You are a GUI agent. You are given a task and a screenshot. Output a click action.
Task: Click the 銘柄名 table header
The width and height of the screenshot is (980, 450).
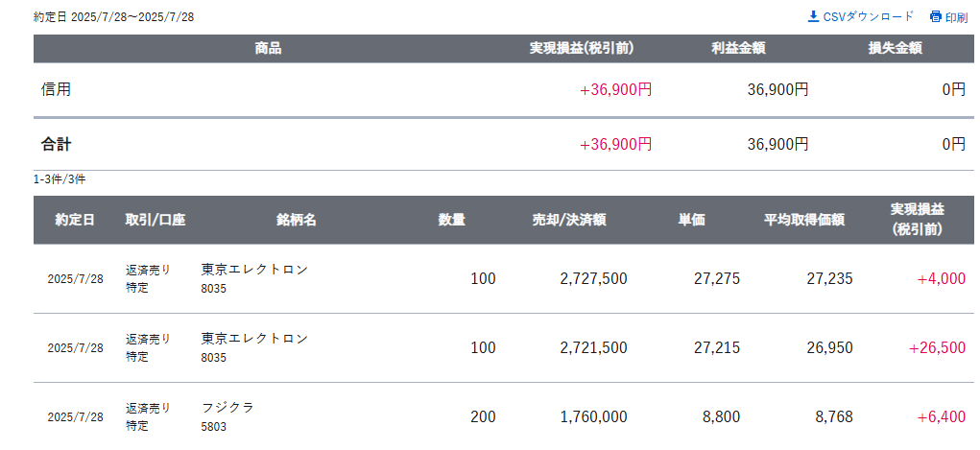click(297, 220)
